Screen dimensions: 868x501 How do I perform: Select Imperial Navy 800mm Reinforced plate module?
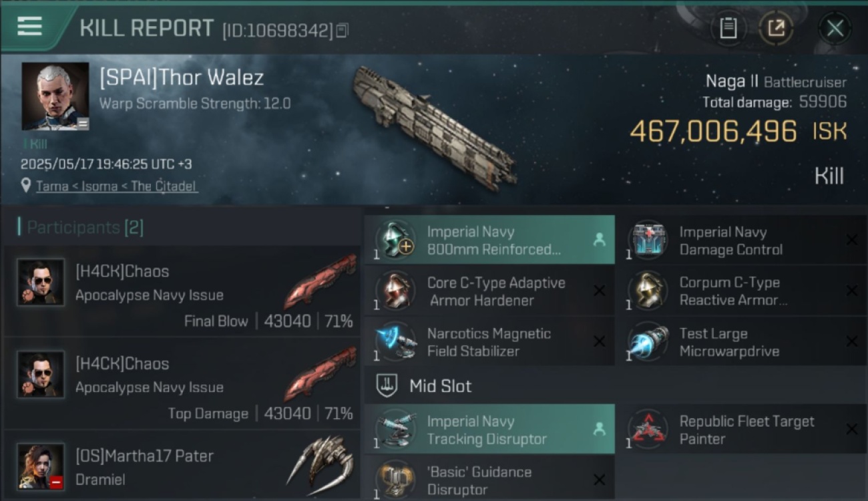coord(490,240)
